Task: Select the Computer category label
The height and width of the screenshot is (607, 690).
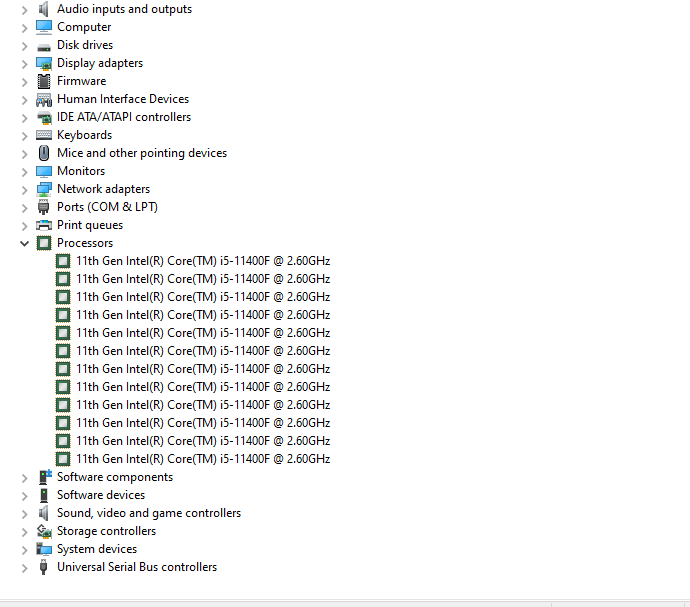Action: [x=84, y=27]
